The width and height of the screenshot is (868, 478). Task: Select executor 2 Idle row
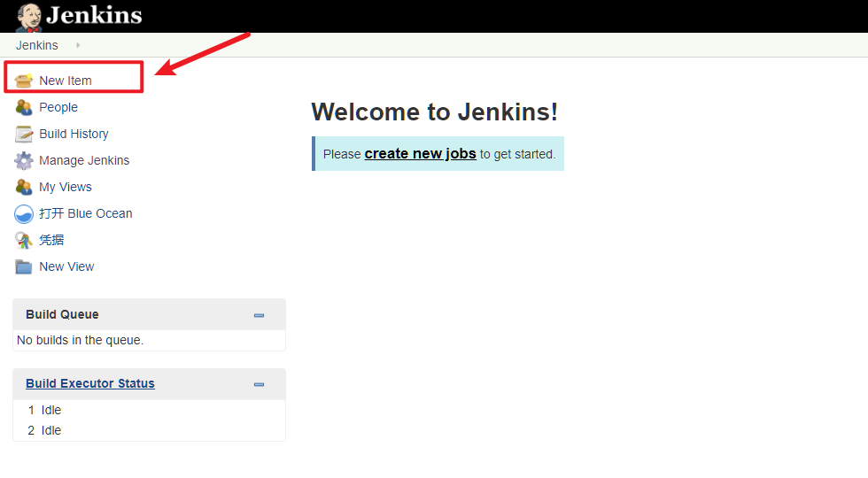click(149, 430)
